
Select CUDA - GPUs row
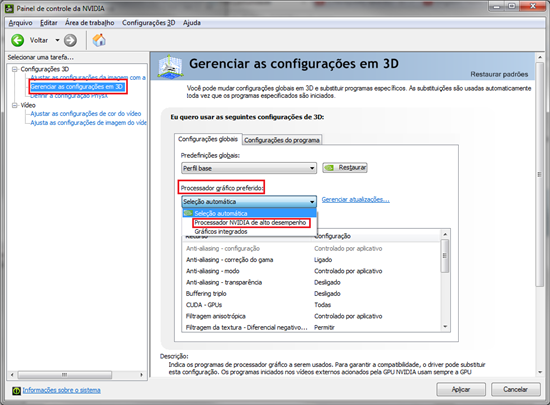(x=311, y=305)
